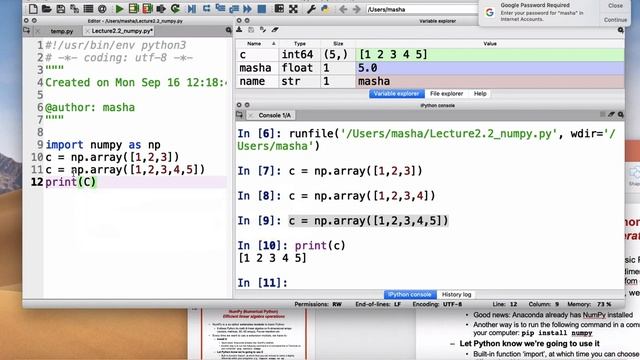Select the masha variable value 5.0
Image resolution: width=640 pixels, height=360 pixels.
(490, 68)
